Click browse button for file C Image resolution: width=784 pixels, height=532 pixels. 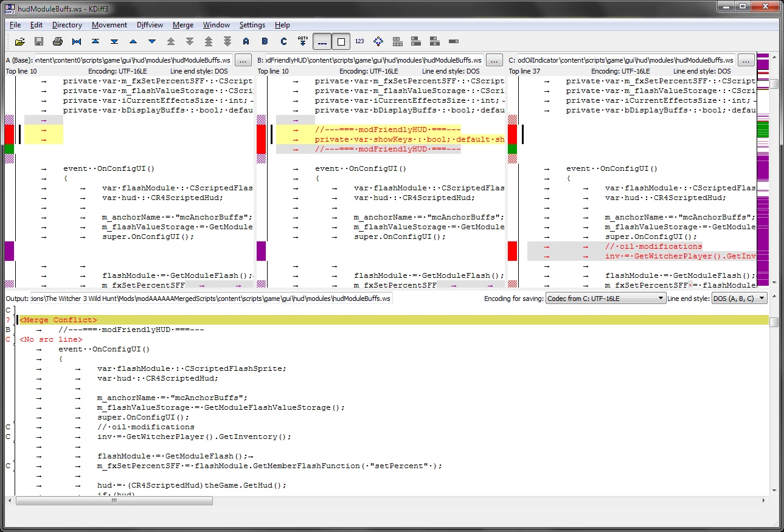(746, 60)
